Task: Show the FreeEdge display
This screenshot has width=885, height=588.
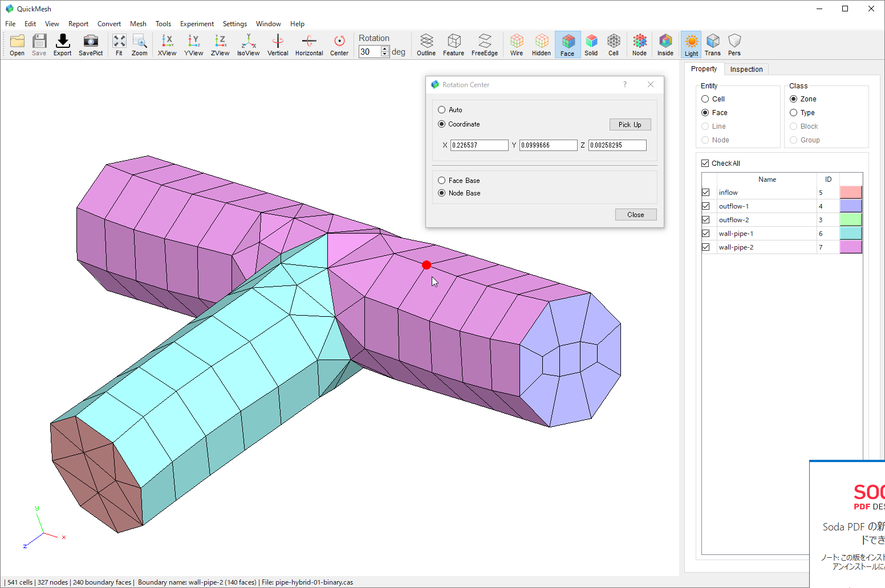Action: pyautogui.click(x=485, y=44)
